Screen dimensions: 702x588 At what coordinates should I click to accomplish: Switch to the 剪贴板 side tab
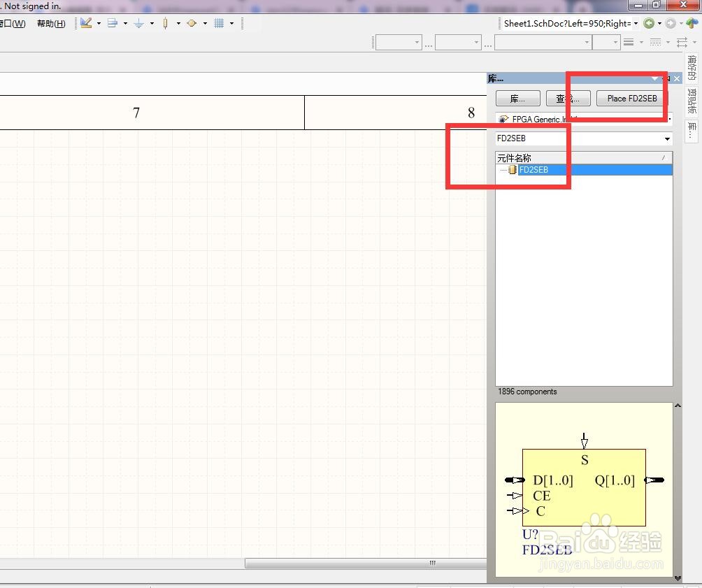[692, 101]
